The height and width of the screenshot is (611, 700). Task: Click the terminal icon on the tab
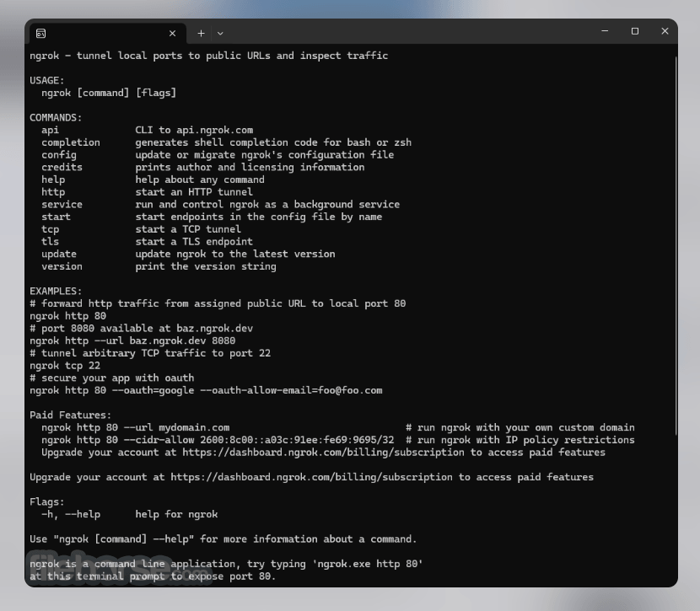pyautogui.click(x=40, y=34)
